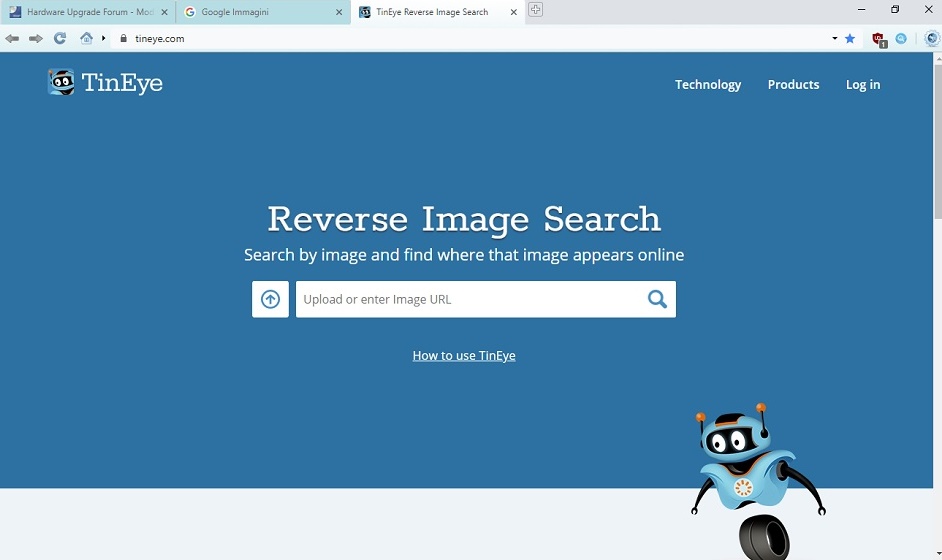The image size is (942, 560).
Task: Open the Technology menu item
Action: pos(708,85)
